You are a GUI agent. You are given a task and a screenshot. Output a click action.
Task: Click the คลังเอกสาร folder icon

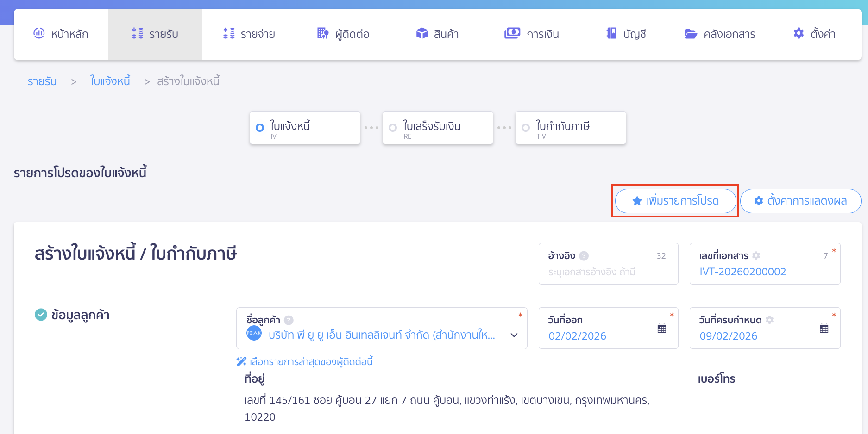click(x=691, y=33)
